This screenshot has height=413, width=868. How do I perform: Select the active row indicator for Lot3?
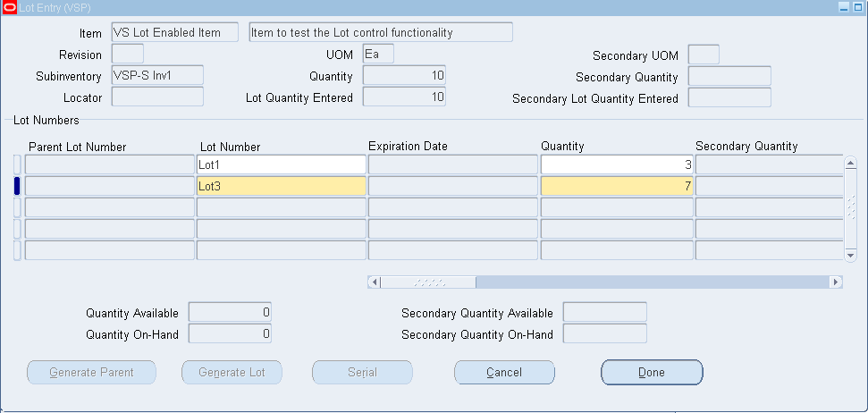[x=17, y=186]
